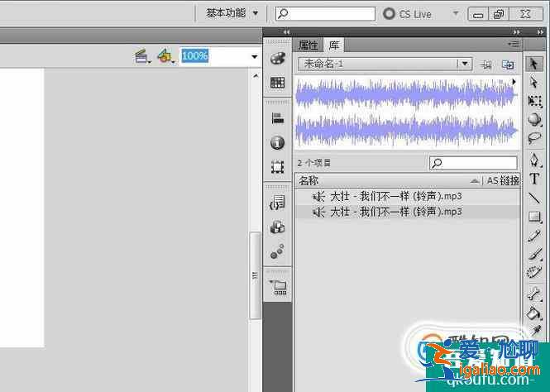Viewport: 550px width, 392px height.
Task: Select the Subselection (white arrow) tool
Action: coord(533,82)
